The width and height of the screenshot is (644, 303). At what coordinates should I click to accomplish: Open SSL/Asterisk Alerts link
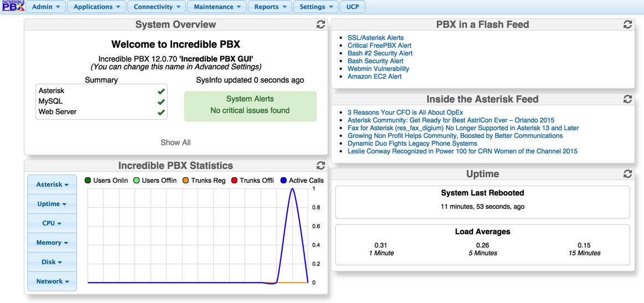point(376,38)
